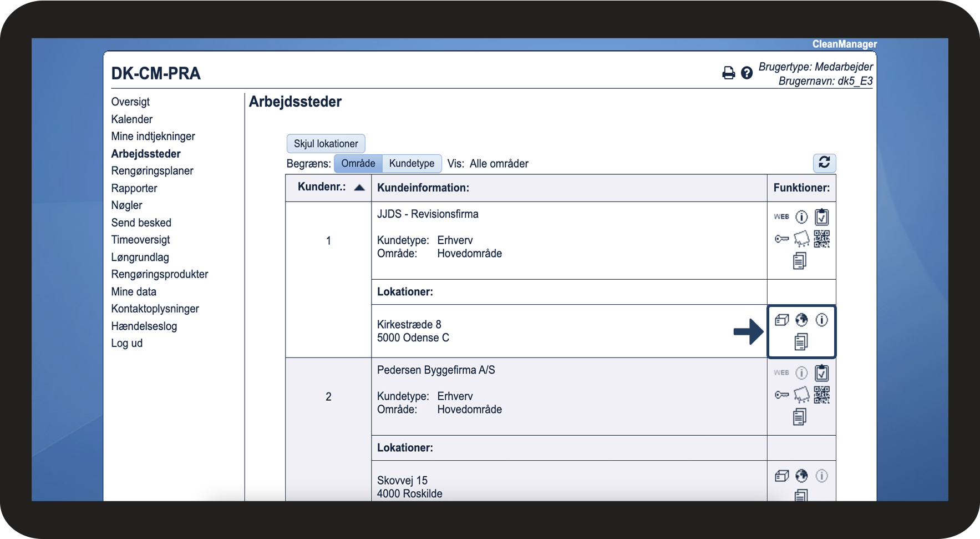Open Kalender from the sidebar menu
Screen dimensions: 980x539
tap(131, 119)
